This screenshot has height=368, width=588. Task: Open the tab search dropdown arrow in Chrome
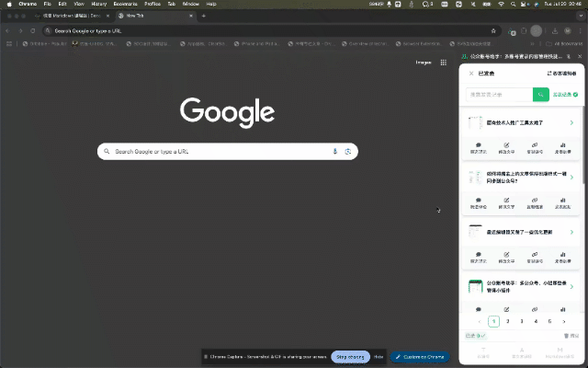[x=581, y=16]
